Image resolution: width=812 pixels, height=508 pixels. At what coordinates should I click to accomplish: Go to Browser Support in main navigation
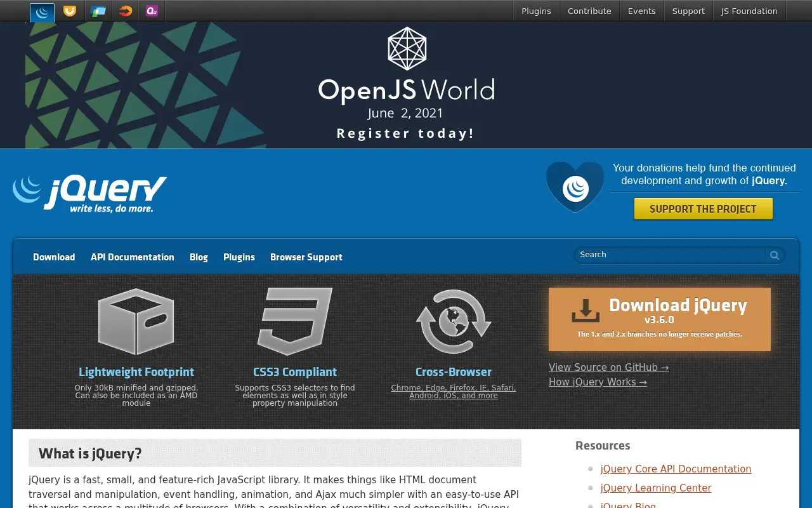[x=306, y=257]
